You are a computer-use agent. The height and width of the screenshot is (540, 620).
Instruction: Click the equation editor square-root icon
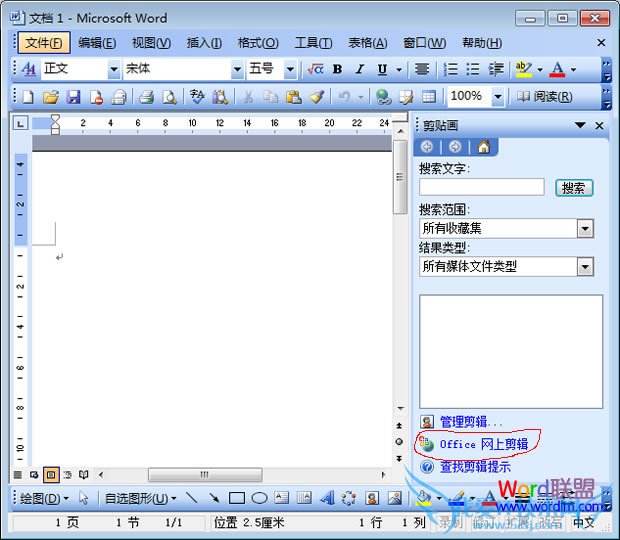[x=315, y=69]
